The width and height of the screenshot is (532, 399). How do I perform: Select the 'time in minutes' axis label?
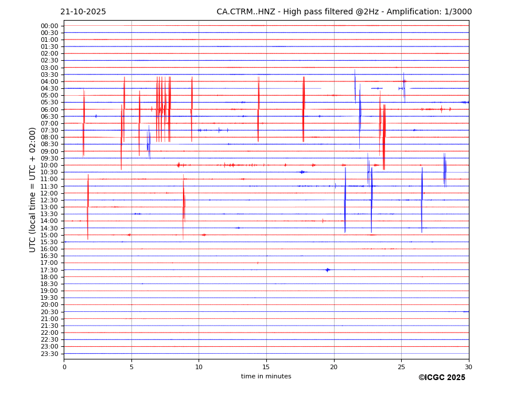click(x=266, y=377)
